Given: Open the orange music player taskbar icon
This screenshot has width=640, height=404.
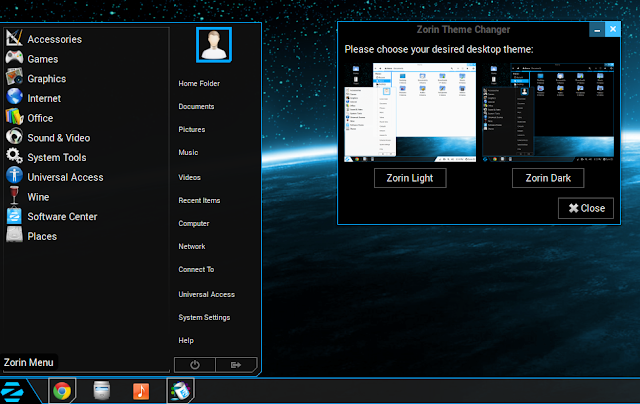Looking at the screenshot, I should tap(141, 391).
